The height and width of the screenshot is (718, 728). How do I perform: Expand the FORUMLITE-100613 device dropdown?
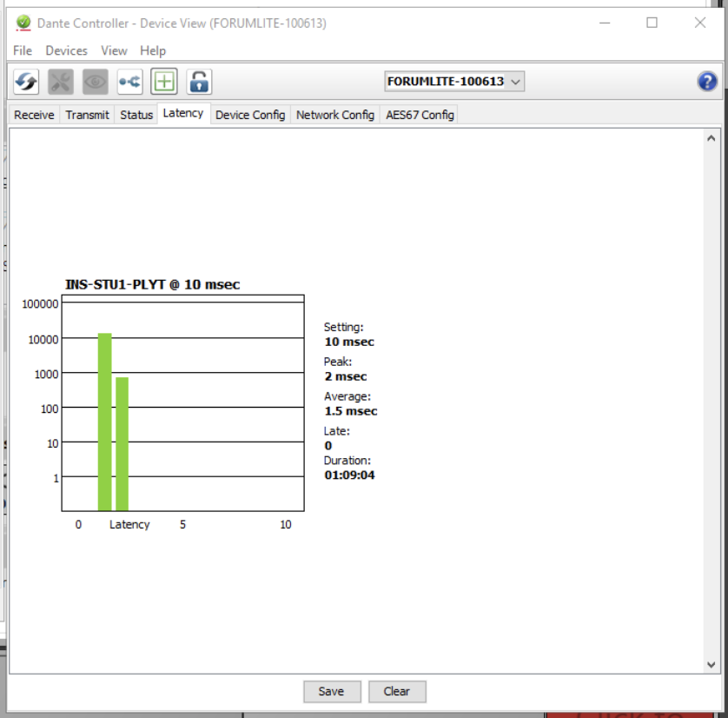click(454, 81)
